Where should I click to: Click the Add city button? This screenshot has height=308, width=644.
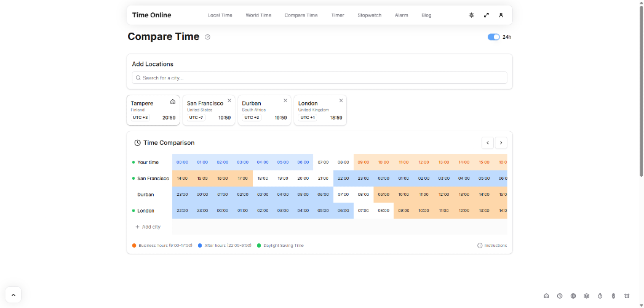pos(148,227)
